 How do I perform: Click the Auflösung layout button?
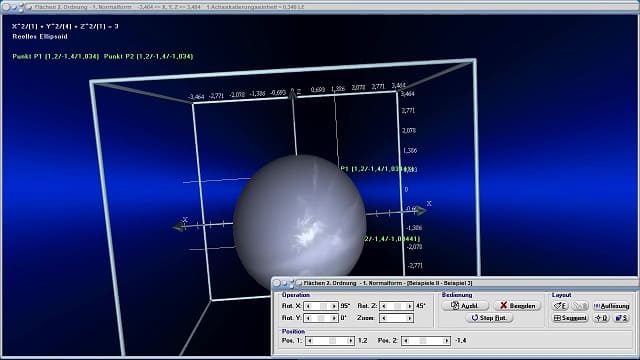tap(611, 306)
